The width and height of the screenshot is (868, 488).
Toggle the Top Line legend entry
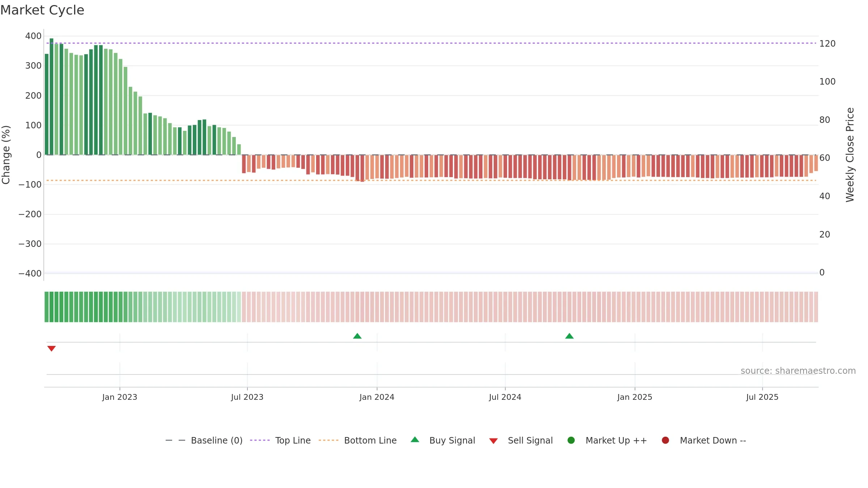280,440
